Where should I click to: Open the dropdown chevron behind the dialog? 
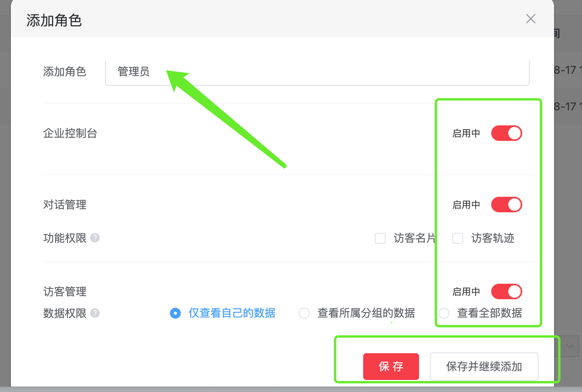[x=570, y=346]
